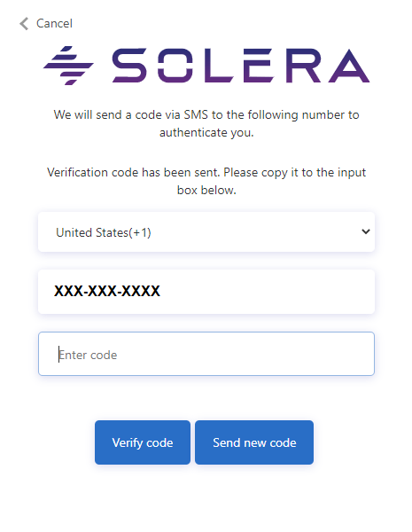
Task: Click the Enter code placeholder text
Action: (x=88, y=355)
